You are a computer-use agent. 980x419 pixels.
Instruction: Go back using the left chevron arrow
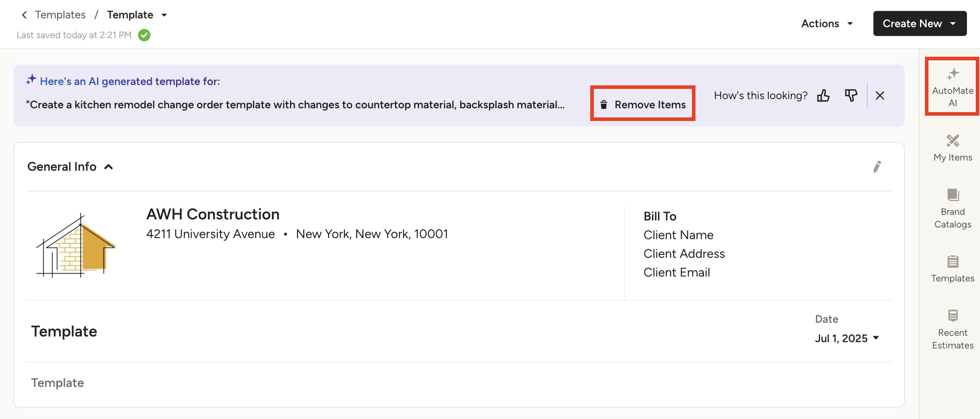click(x=24, y=15)
